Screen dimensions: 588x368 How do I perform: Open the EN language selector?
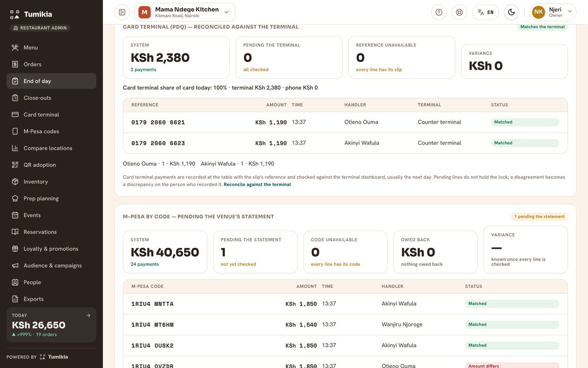coord(486,12)
